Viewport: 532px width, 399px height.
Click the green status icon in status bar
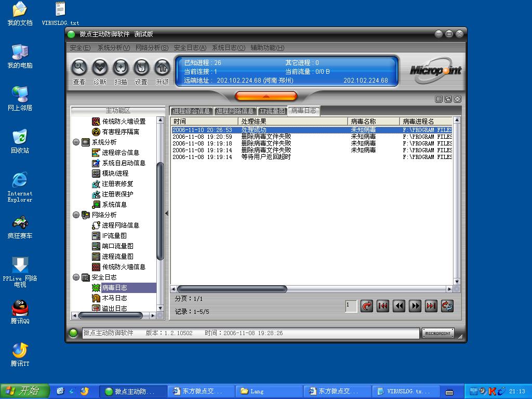(73, 333)
